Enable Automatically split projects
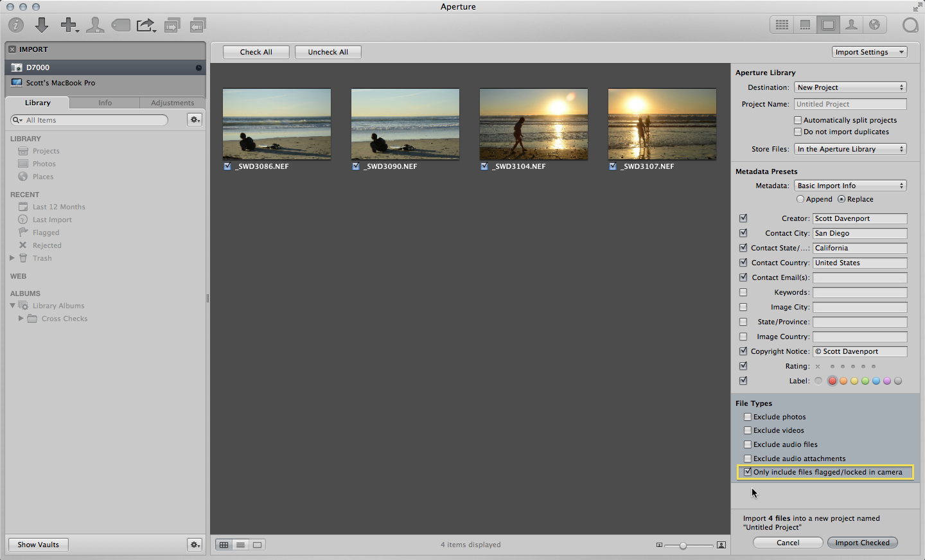This screenshot has height=560, width=925. (798, 120)
